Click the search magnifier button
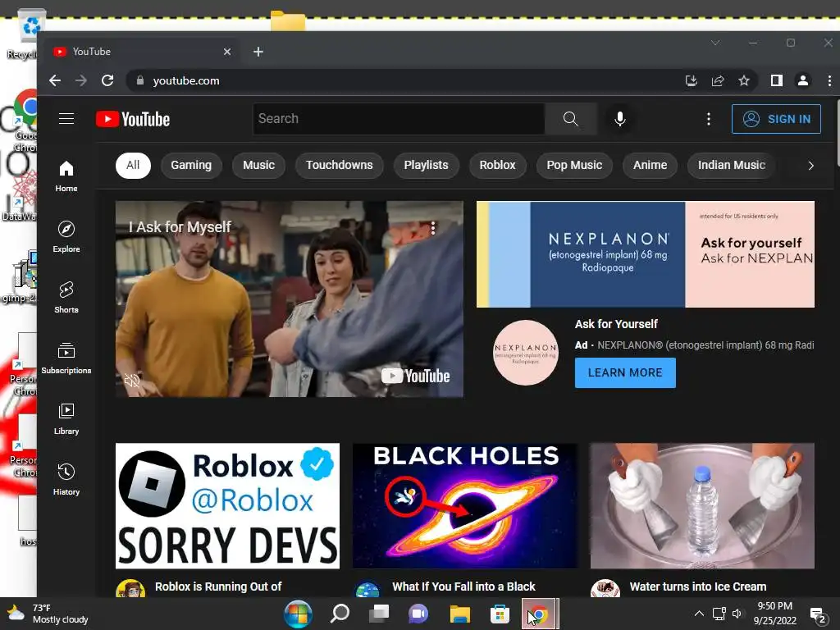The width and height of the screenshot is (840, 630). 571,118
